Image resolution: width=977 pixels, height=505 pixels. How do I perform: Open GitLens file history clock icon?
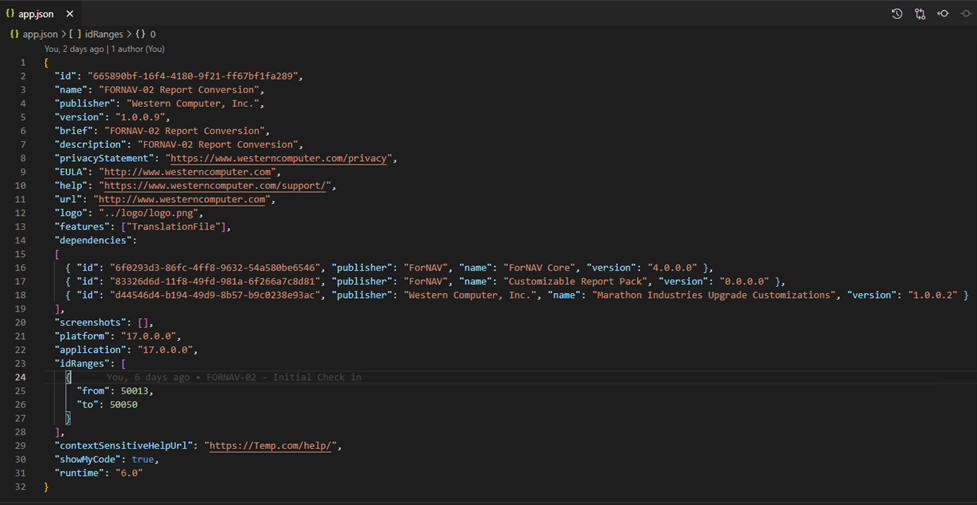897,14
